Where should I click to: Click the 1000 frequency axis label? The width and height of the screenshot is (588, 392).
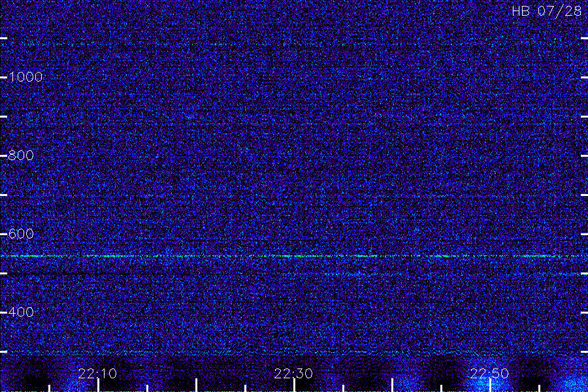25,77
